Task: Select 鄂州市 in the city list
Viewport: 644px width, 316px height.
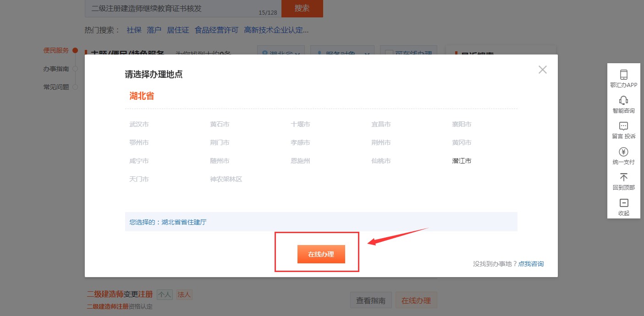Action: tap(139, 142)
